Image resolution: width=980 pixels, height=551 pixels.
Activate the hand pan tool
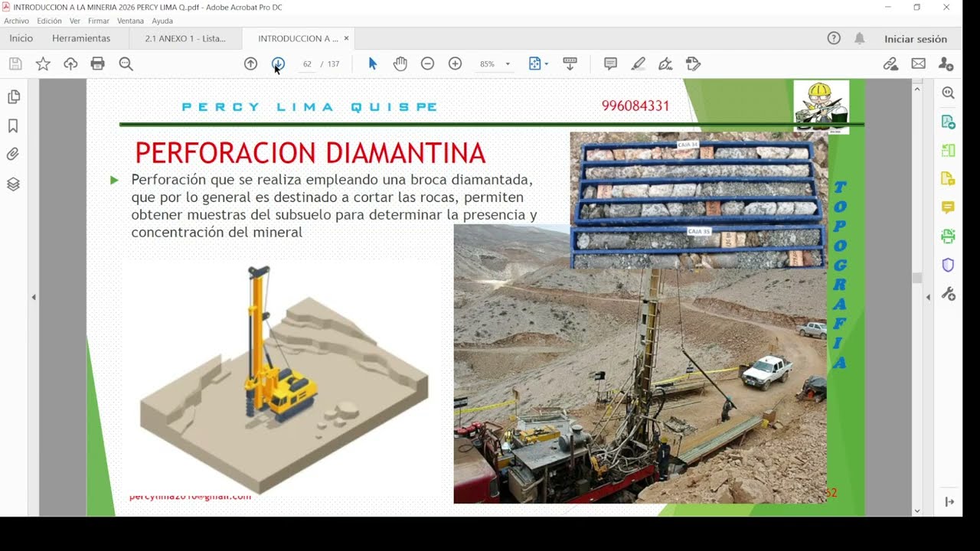[x=400, y=64]
